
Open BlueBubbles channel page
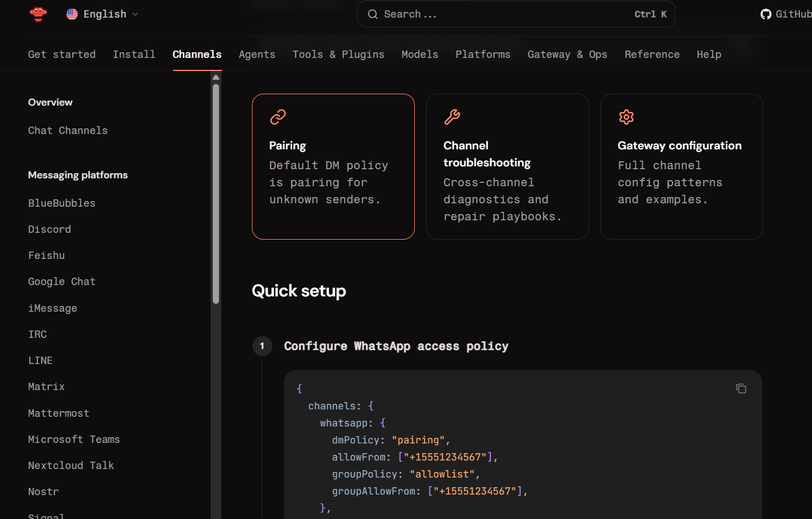click(62, 203)
